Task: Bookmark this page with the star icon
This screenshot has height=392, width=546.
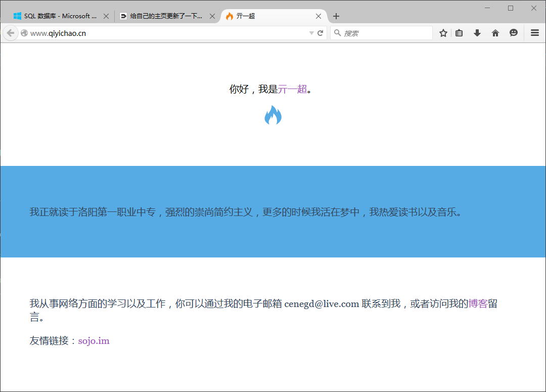Action: 443,33
